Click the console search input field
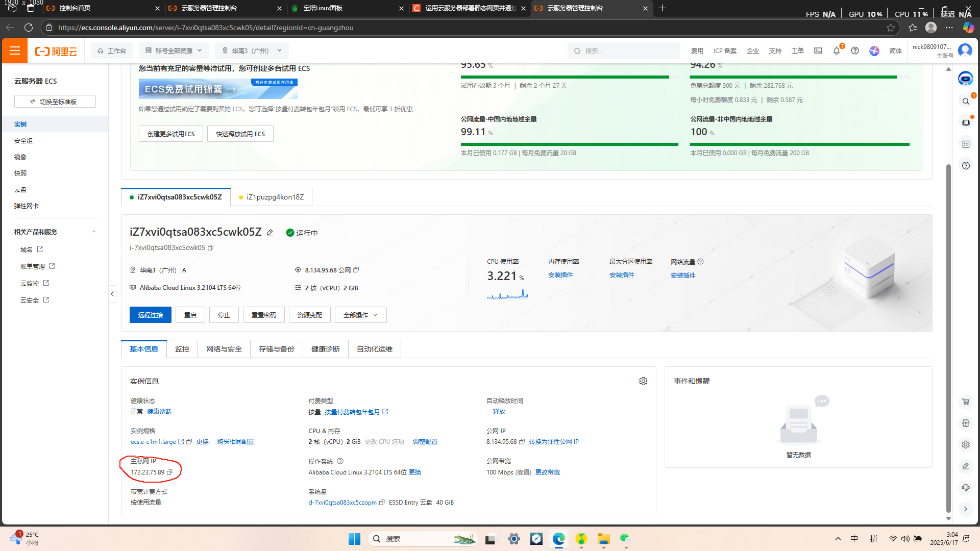 [x=624, y=51]
